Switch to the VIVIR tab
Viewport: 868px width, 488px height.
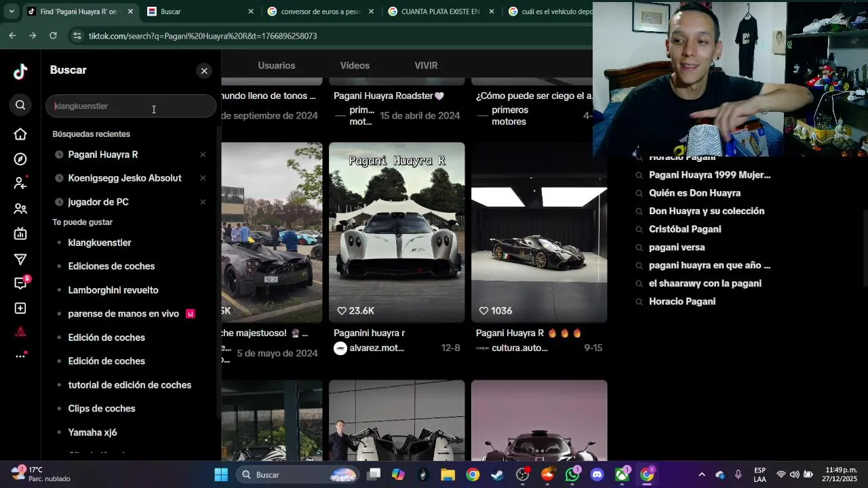pos(426,66)
